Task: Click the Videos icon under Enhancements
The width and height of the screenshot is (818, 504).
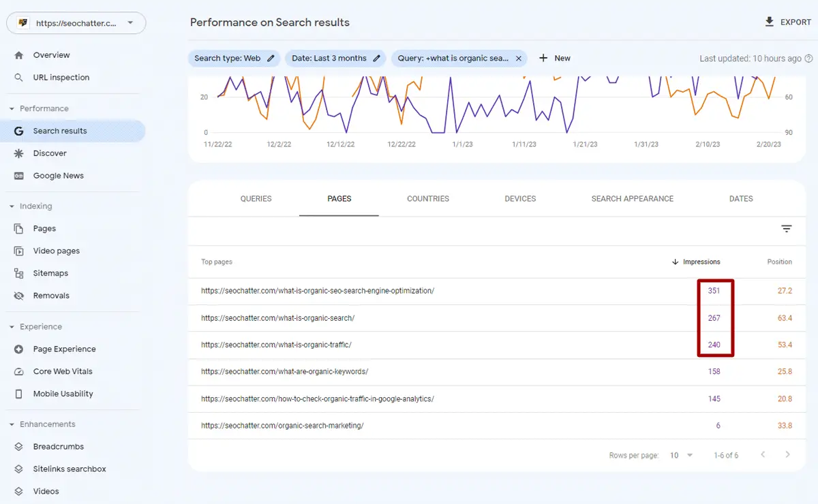Action: pyautogui.click(x=19, y=491)
